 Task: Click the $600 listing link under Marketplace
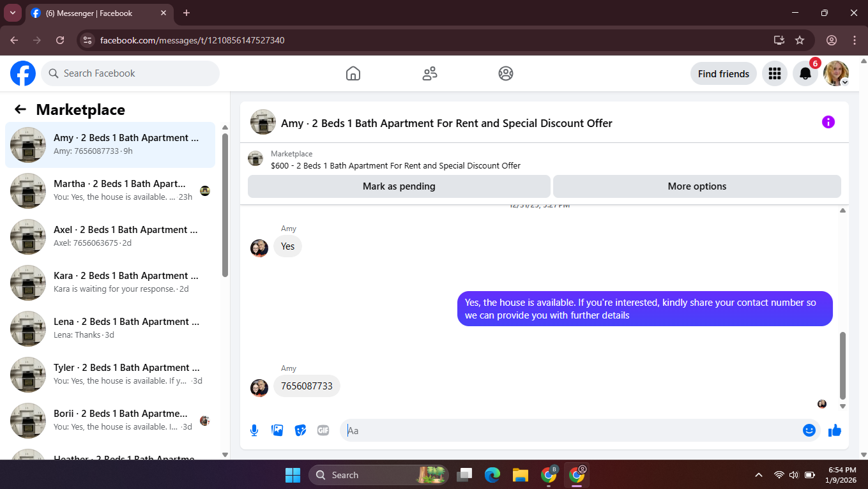coord(395,165)
